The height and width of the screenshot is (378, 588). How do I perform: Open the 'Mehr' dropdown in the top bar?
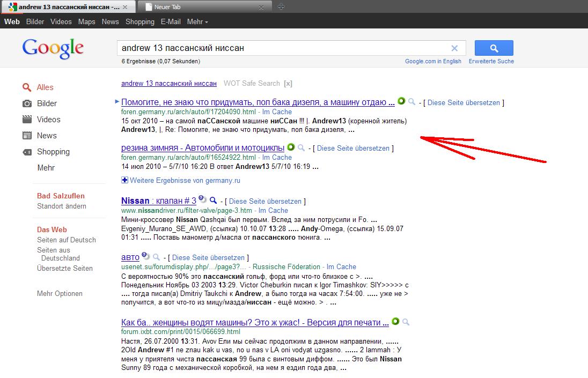197,22
